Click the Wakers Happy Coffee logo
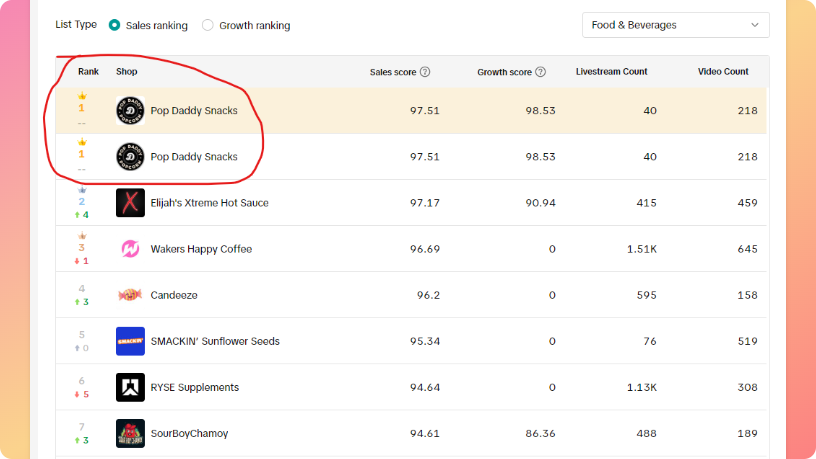This screenshot has width=816, height=459. coord(130,249)
